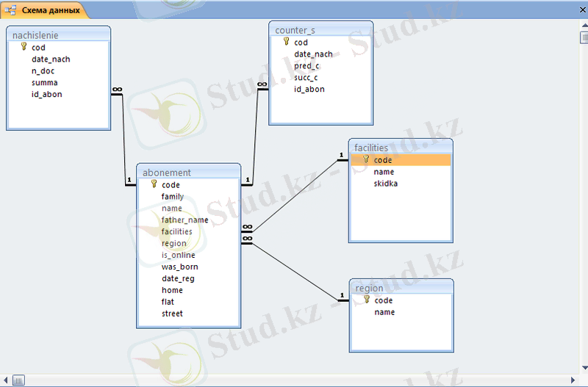Click the horizontal scrollbar left arrow
This screenshot has width=588, height=387.
click(x=5, y=380)
